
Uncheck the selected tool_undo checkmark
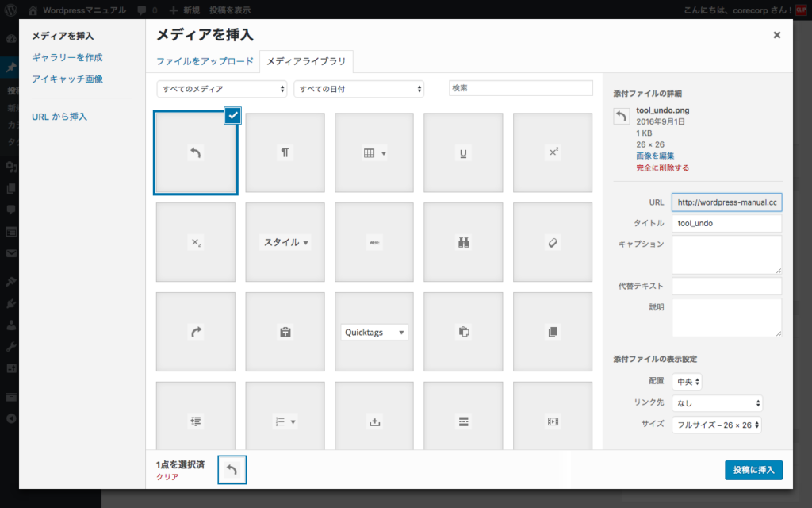tap(232, 115)
